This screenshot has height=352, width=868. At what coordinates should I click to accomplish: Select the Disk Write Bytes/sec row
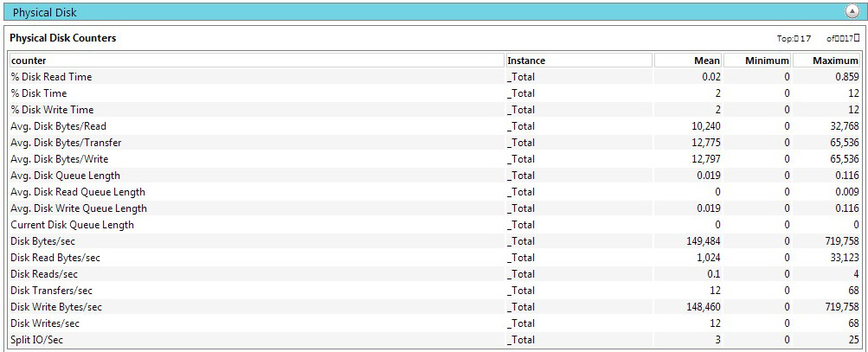click(434, 307)
